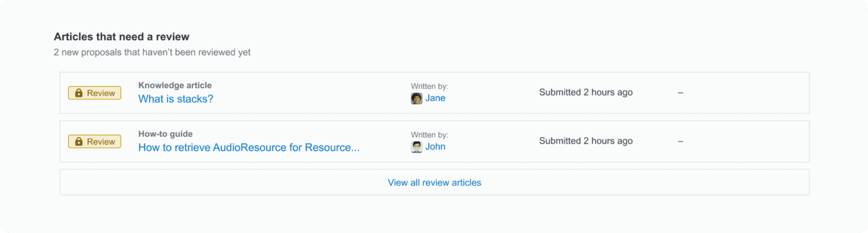Open the "What is stacks?" article
868x233 pixels.
pos(176,99)
